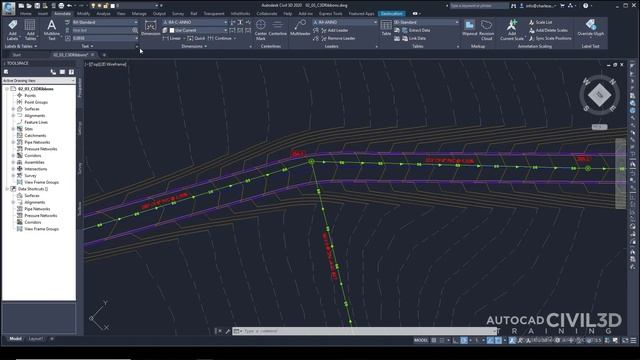Switch to the Analyze ribbon tab
The height and width of the screenshot is (360, 640).
point(103,13)
